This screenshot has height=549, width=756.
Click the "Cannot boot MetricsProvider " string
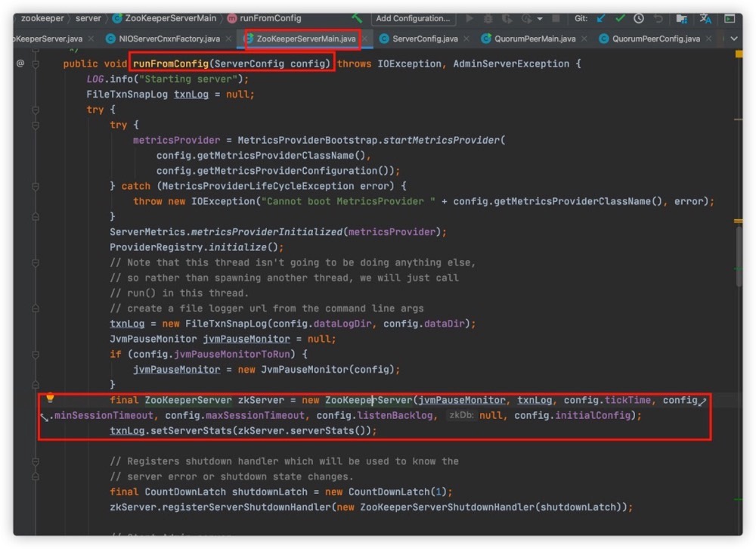348,201
